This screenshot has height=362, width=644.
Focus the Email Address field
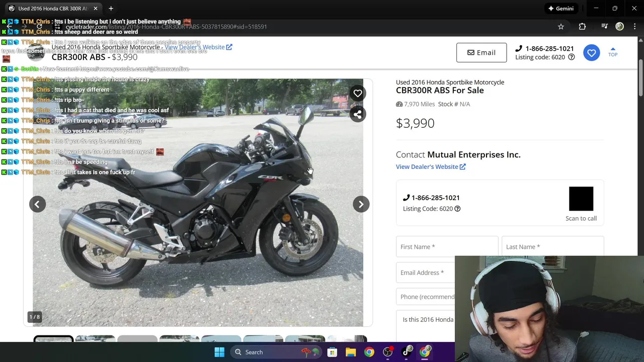426,273
